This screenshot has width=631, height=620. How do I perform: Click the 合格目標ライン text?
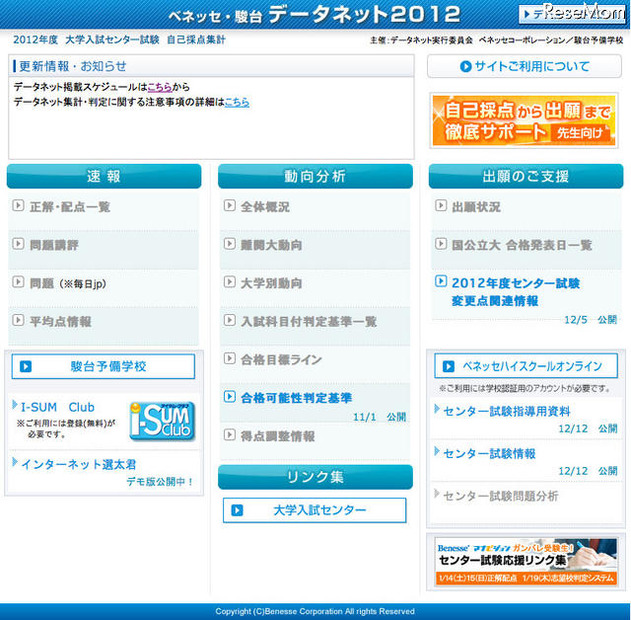(281, 360)
